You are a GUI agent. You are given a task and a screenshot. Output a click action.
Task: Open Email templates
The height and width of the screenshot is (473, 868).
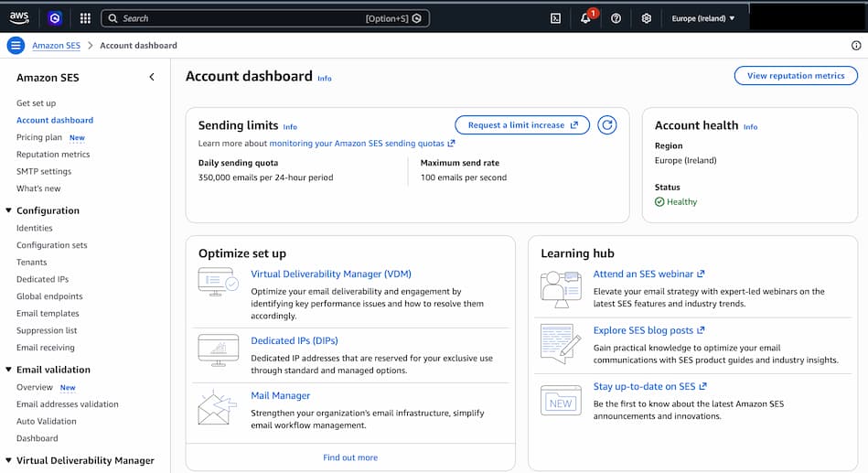[48, 314]
